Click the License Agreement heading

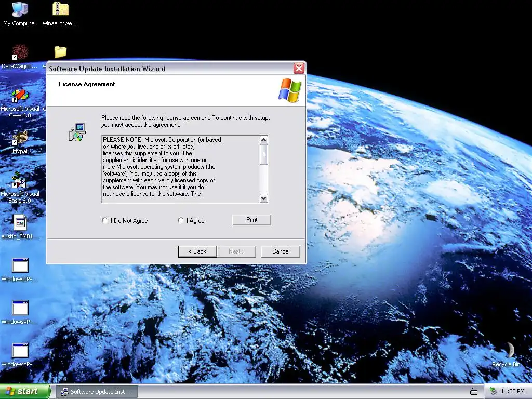coord(87,84)
